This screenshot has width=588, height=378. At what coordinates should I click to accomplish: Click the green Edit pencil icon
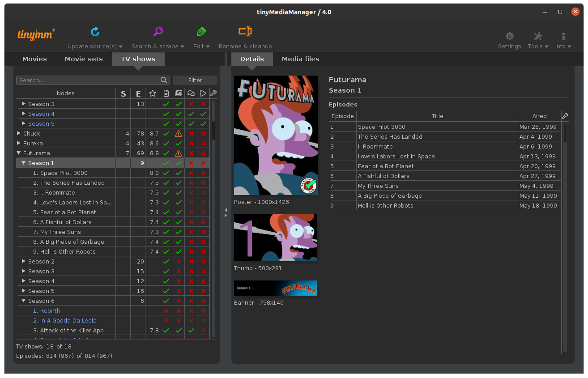point(201,32)
